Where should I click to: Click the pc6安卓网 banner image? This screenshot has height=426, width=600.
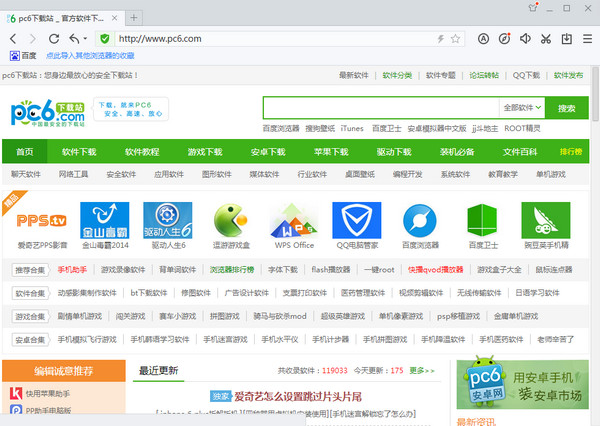[522, 384]
